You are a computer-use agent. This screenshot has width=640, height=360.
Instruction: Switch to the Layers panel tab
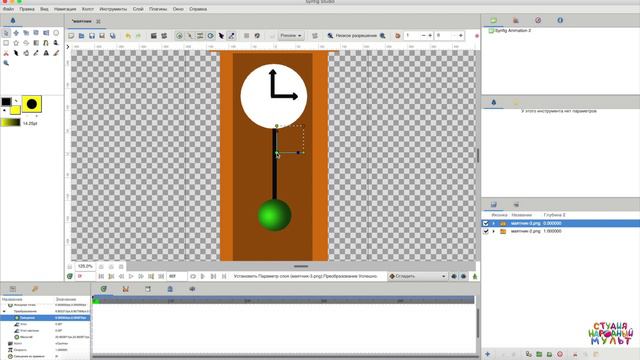[x=493, y=204]
